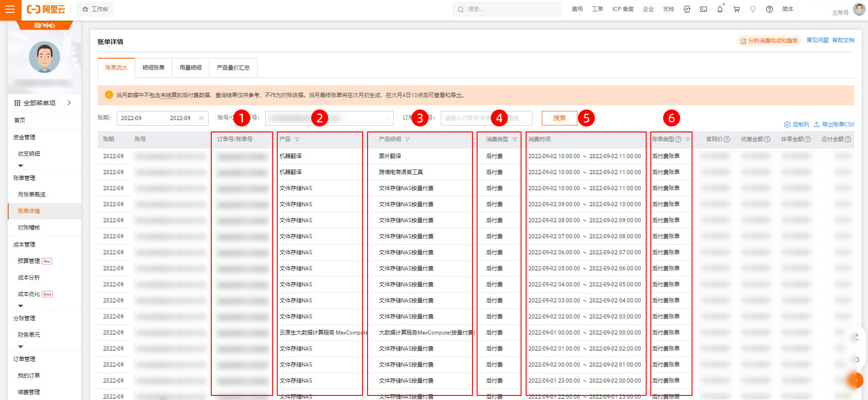This screenshot has height=400, width=868.
Task: Click the orange floating assistant button
Action: [856, 380]
